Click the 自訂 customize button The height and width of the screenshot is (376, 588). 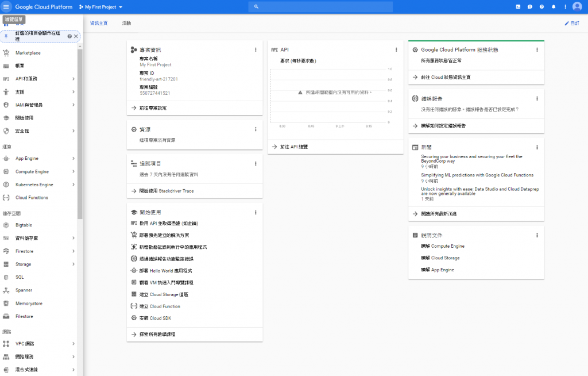[x=572, y=24]
